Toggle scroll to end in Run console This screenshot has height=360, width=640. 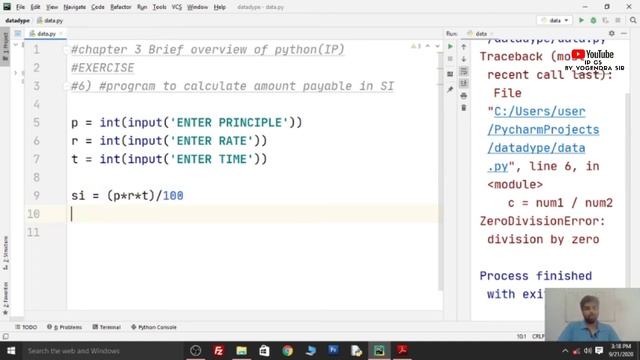coord(464,83)
